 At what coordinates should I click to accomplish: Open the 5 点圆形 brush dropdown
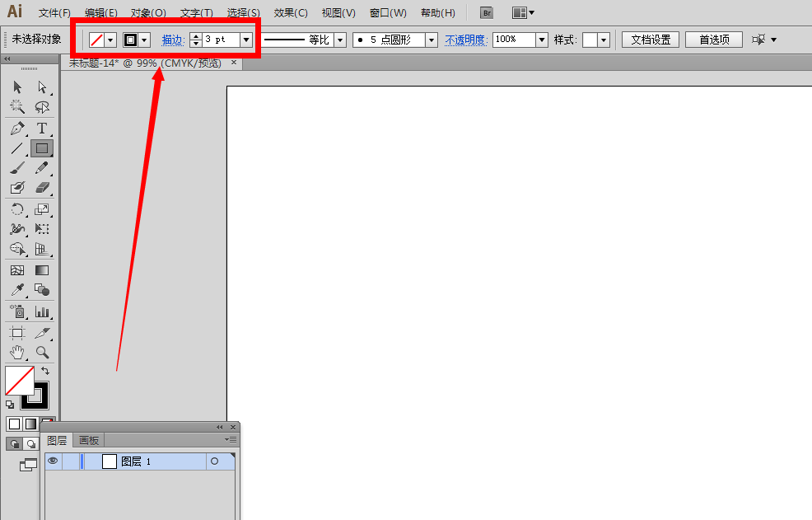pos(432,40)
